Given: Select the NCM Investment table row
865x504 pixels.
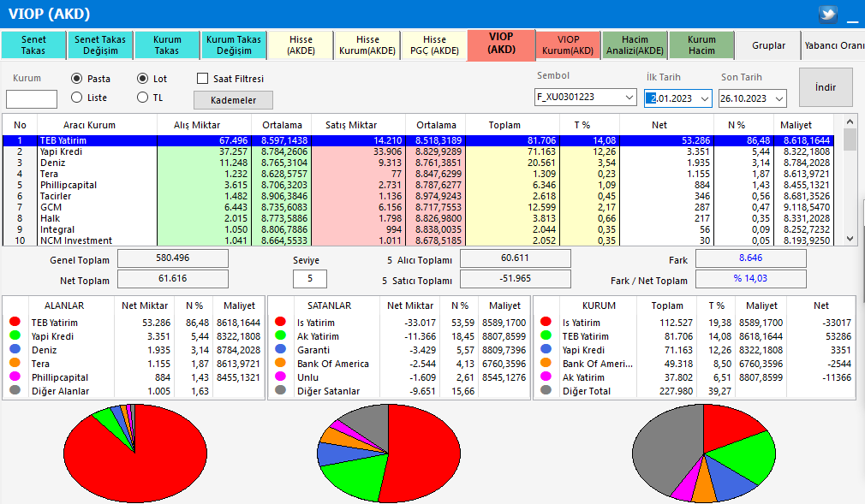Looking at the screenshot, I should 418,240.
